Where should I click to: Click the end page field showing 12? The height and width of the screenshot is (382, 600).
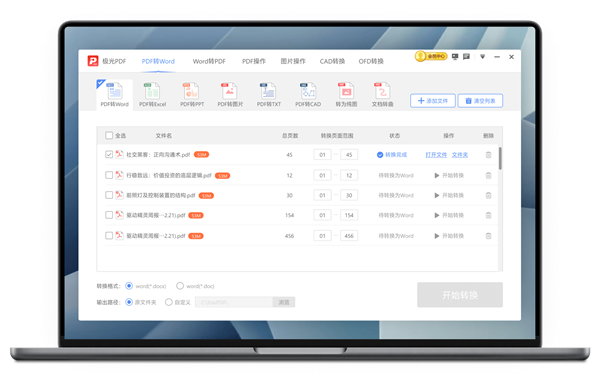(349, 175)
